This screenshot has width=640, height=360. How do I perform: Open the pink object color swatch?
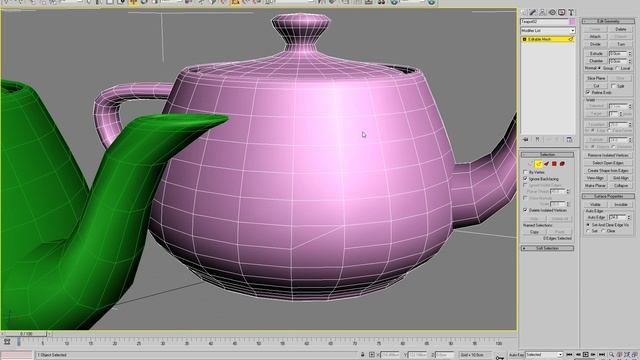pos(572,22)
